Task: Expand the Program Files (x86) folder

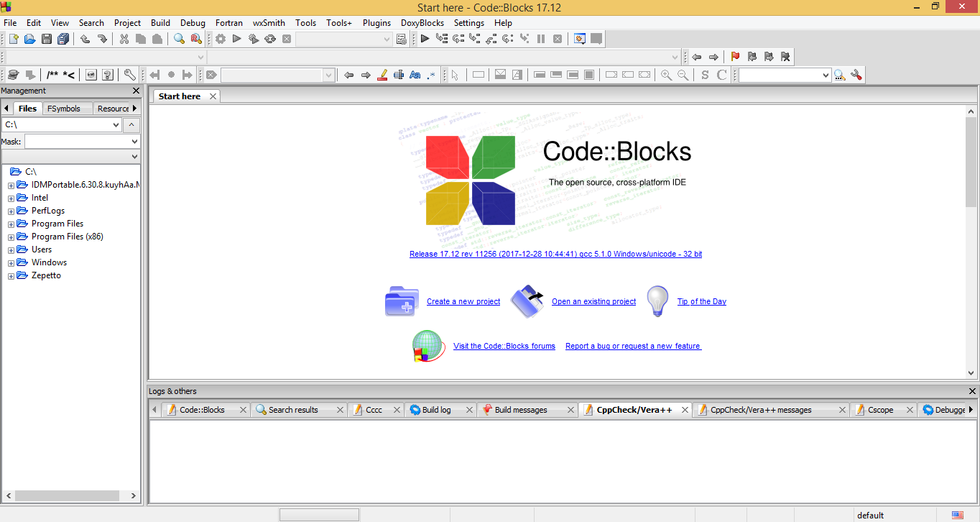Action: (x=11, y=237)
